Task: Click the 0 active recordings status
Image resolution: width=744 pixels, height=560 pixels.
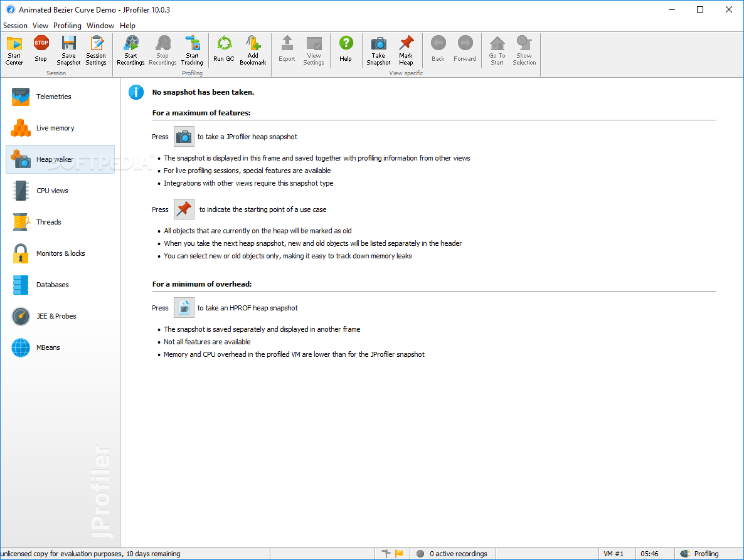Action: pos(452,554)
